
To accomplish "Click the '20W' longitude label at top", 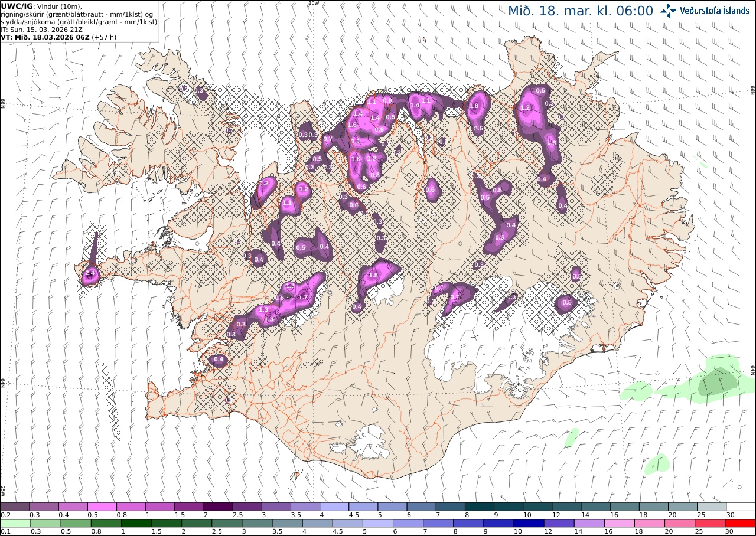I will click(x=314, y=3).
